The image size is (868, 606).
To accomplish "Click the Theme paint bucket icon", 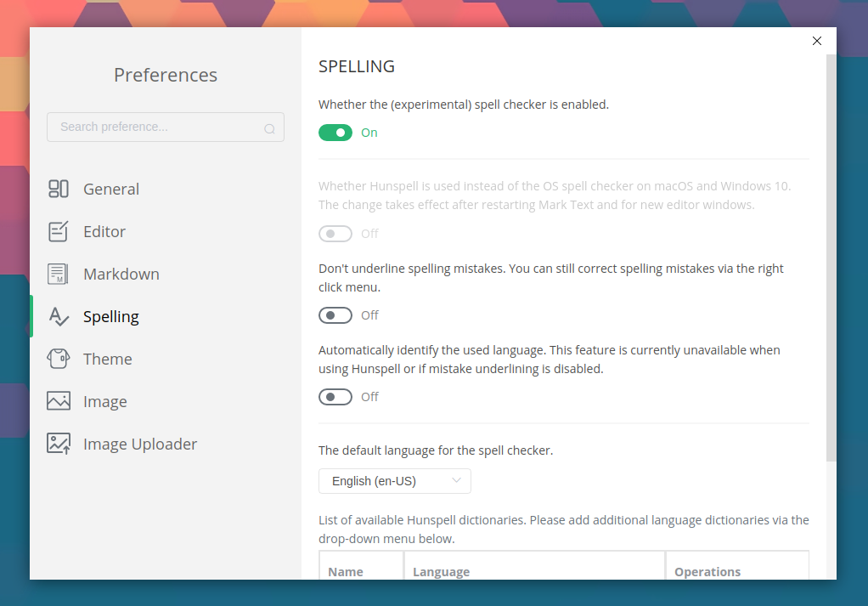I will pos(58,359).
